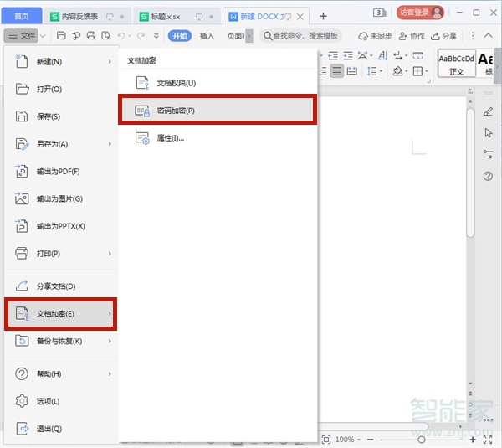Click the distributed alignment icon

(x=352, y=71)
